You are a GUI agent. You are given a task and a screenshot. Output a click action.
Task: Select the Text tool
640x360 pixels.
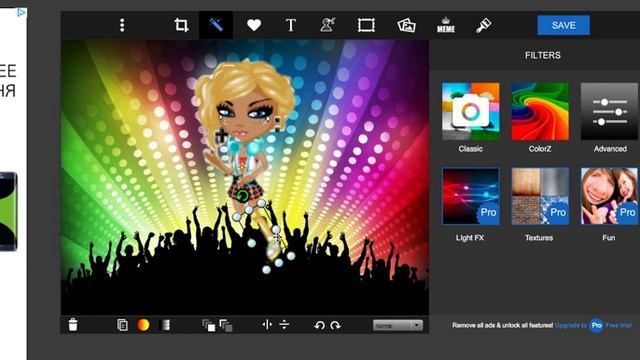(x=291, y=25)
